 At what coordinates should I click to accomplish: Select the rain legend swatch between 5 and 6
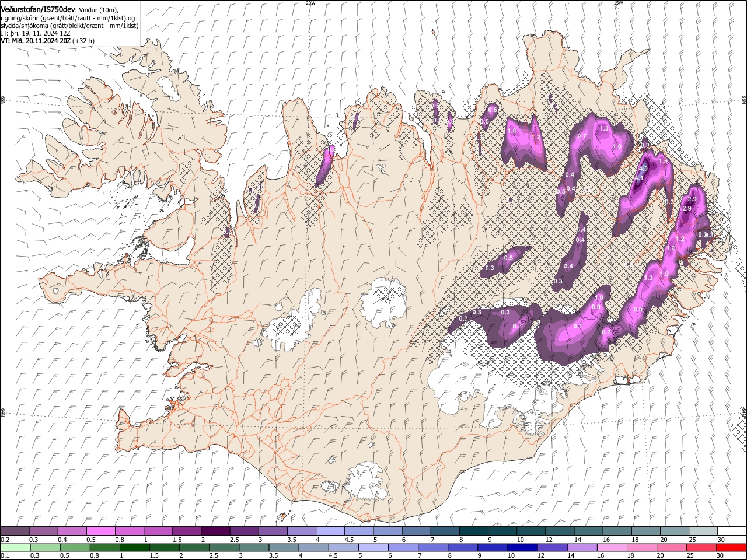[x=373, y=547]
